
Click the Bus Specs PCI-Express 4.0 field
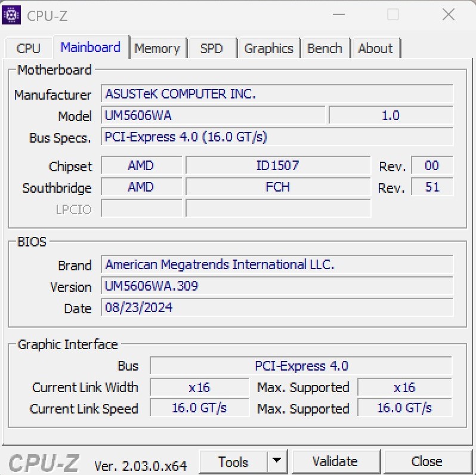coord(277,137)
